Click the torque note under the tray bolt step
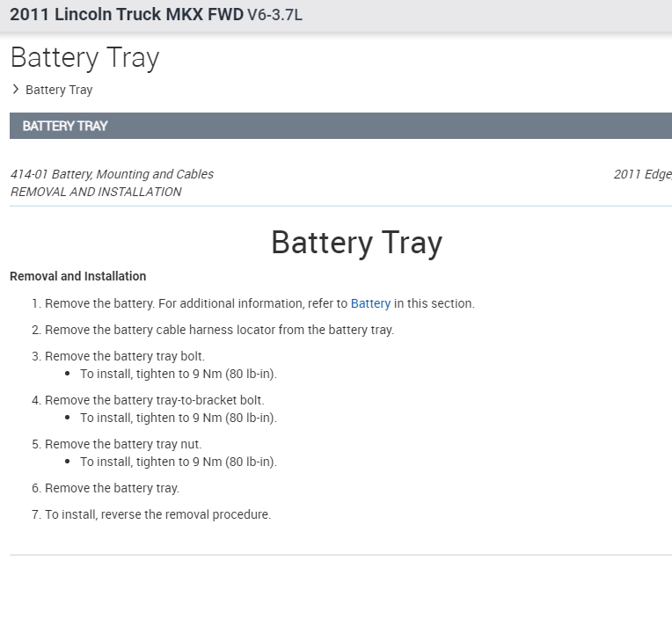The width and height of the screenshot is (672, 619). (179, 374)
